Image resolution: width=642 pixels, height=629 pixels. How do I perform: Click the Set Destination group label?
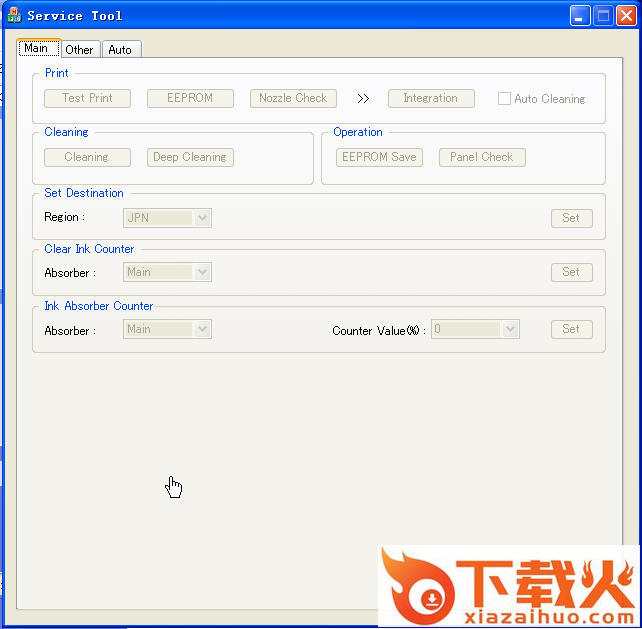pos(84,193)
